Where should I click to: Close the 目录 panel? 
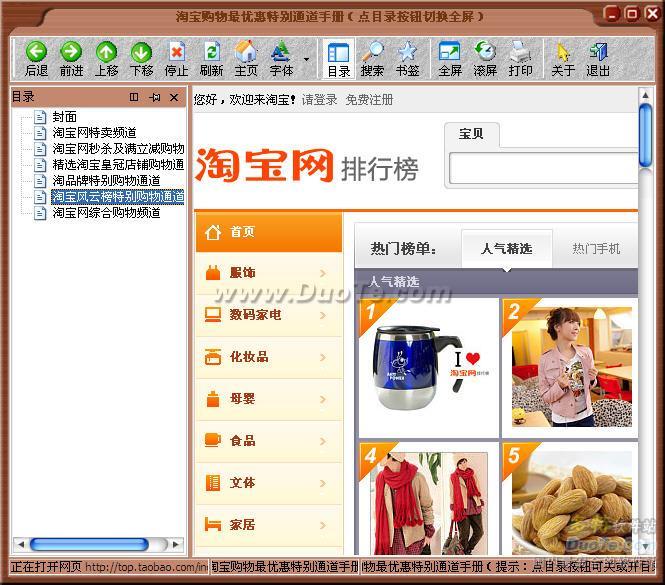click(x=174, y=98)
